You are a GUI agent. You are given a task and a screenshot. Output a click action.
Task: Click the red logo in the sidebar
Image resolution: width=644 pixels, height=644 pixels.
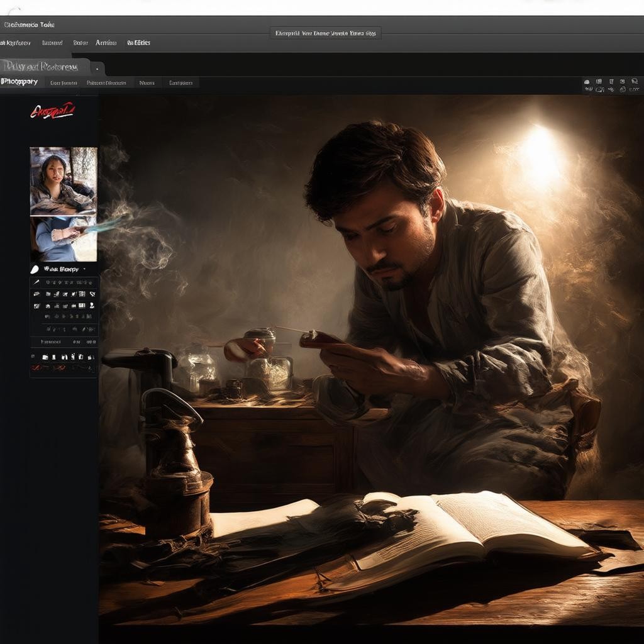coord(52,112)
